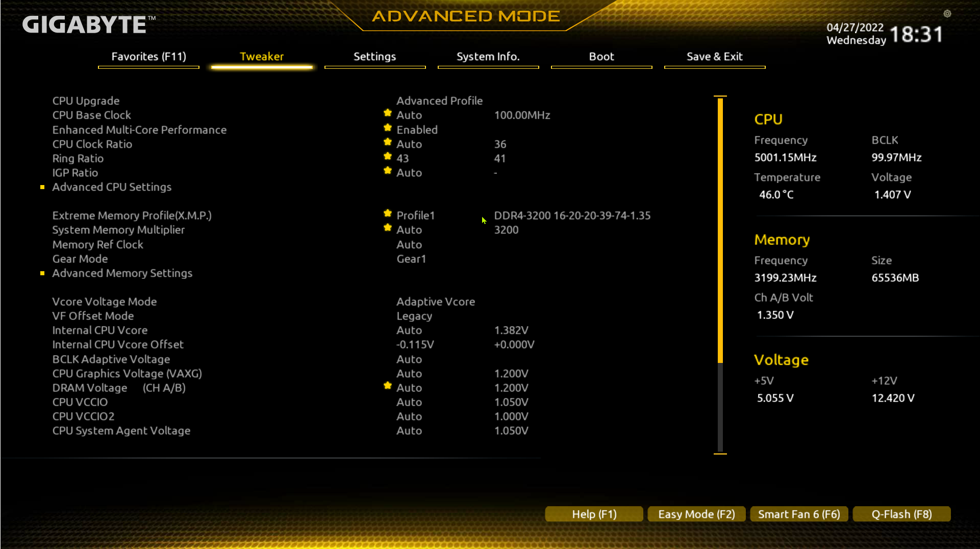Viewport: 980px width, 549px height.
Task: Click the favorite star beside System Memory Multiplier
Action: 388,227
